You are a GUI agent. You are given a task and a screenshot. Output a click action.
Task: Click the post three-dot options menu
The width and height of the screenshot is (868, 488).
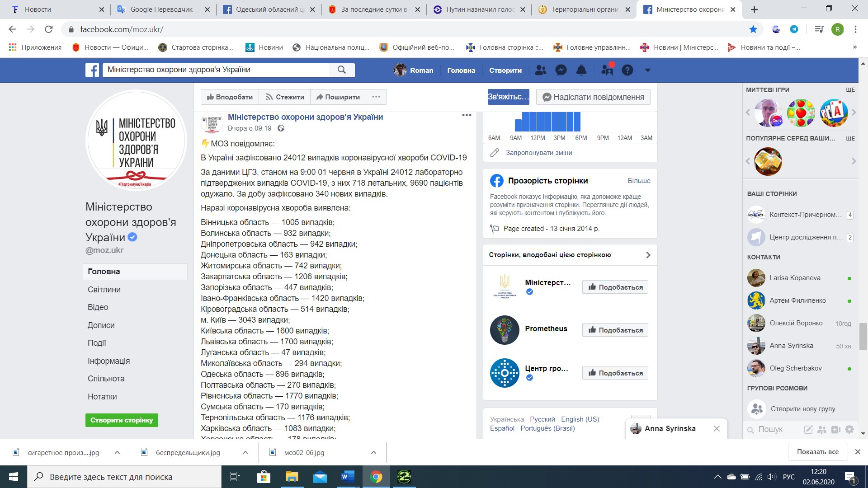point(467,115)
